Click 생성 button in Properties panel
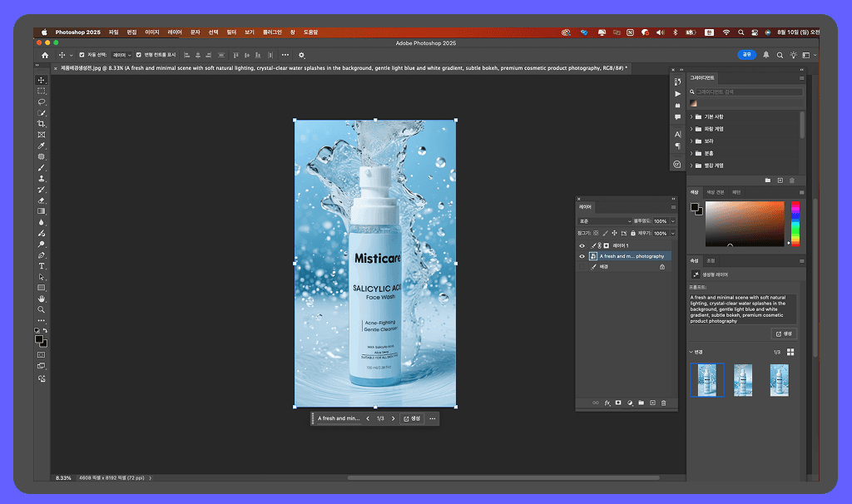Image resolution: width=852 pixels, height=504 pixels. click(784, 334)
